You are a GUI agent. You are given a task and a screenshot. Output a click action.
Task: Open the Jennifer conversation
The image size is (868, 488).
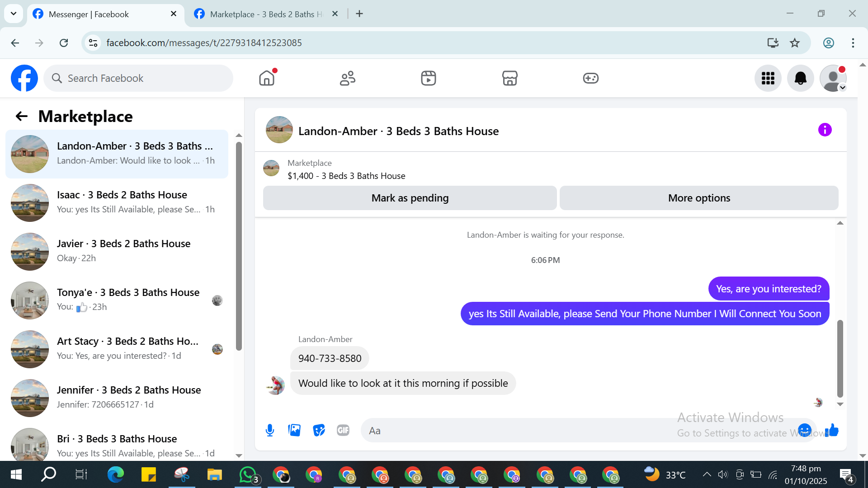[x=117, y=398]
